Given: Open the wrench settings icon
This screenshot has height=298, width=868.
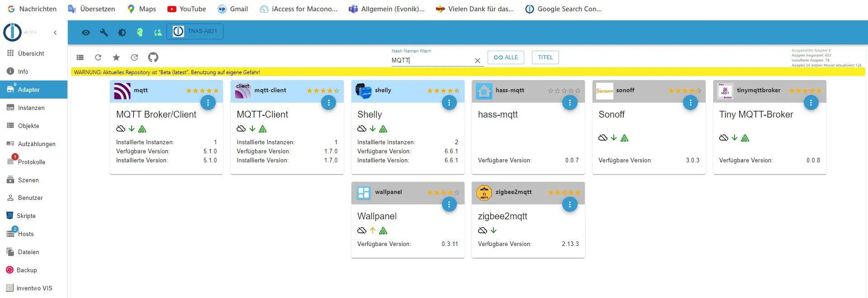Looking at the screenshot, I should (104, 33).
